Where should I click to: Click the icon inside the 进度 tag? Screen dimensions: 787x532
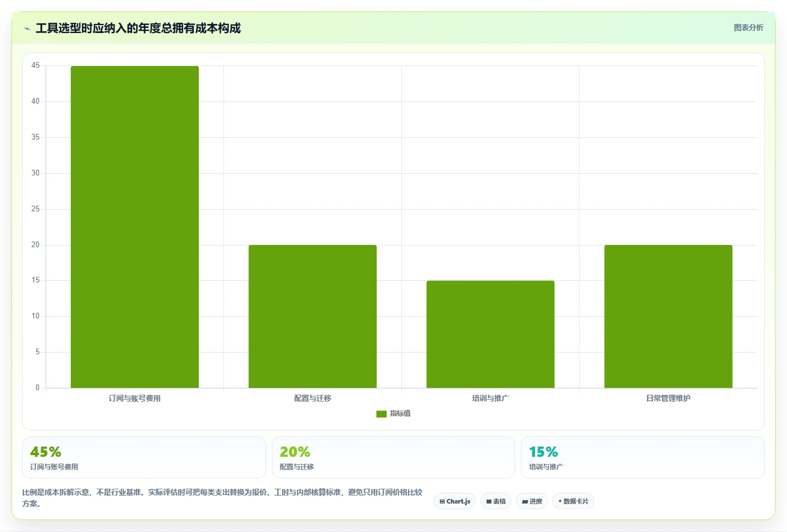coord(525,502)
